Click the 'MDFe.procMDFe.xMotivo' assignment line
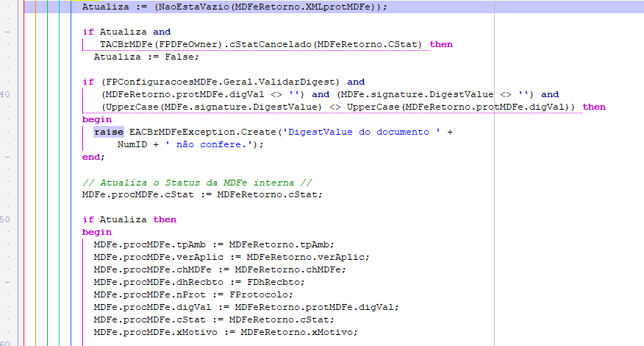 pyautogui.click(x=226, y=333)
